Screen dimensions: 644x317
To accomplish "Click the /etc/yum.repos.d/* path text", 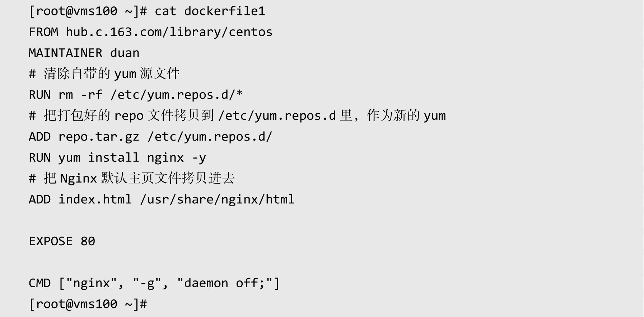I will click(x=177, y=95).
